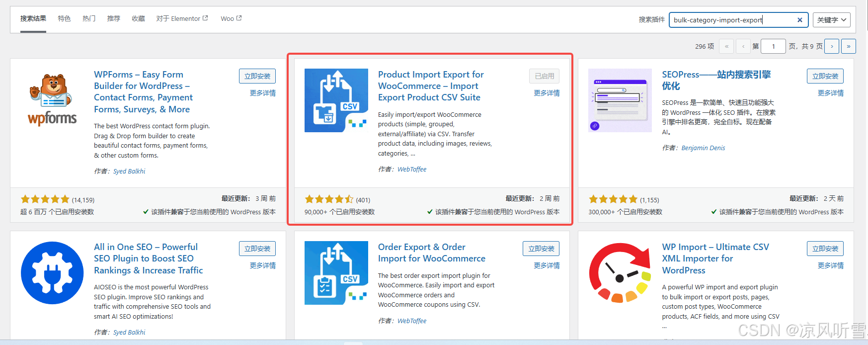Open the Woo tab

231,18
